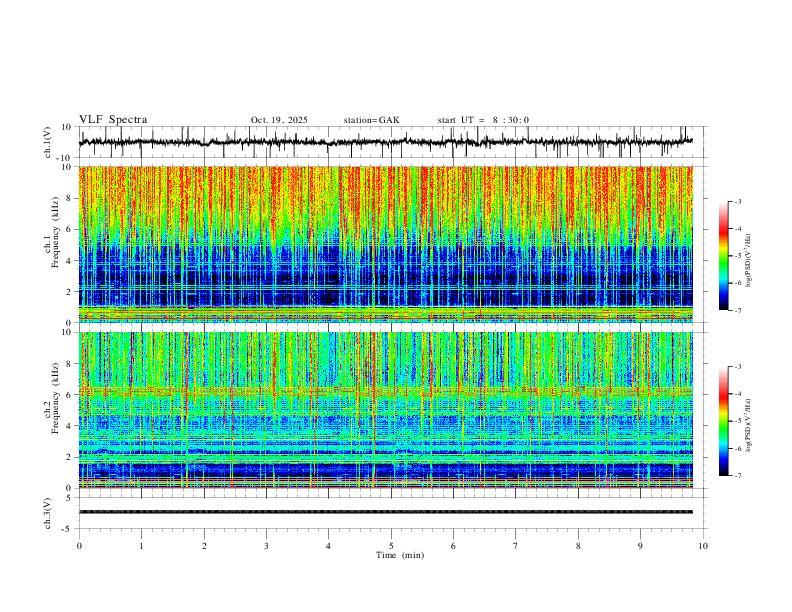Click the "start UT = 8 :30: 0" text
Viewport: 792px width, 612px height.
tap(483, 120)
